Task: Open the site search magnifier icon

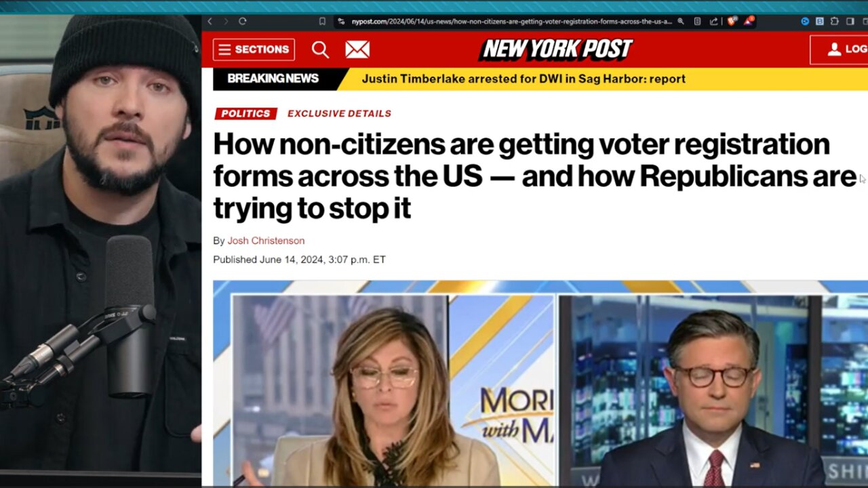Action: [x=320, y=49]
